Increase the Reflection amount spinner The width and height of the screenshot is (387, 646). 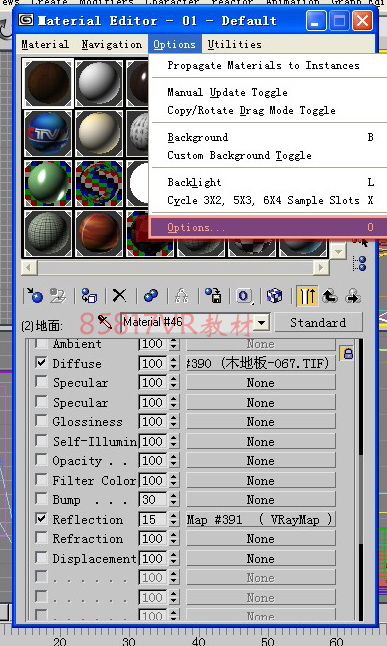coord(174,516)
